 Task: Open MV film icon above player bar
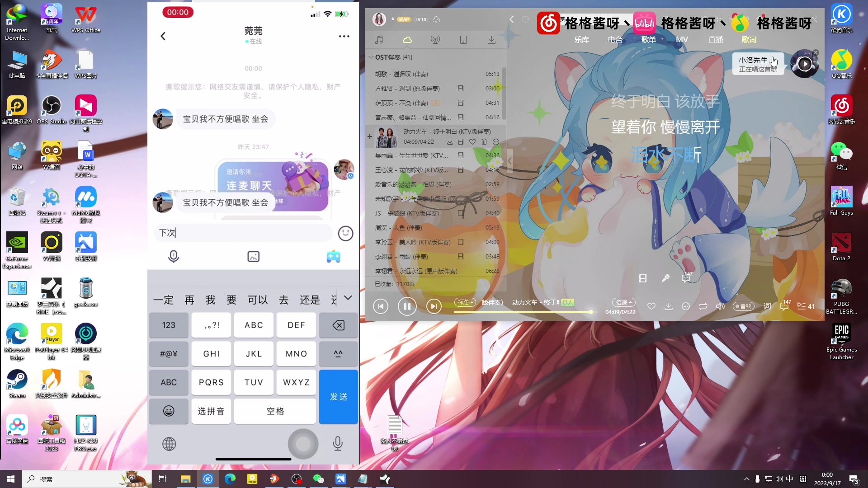pos(643,278)
